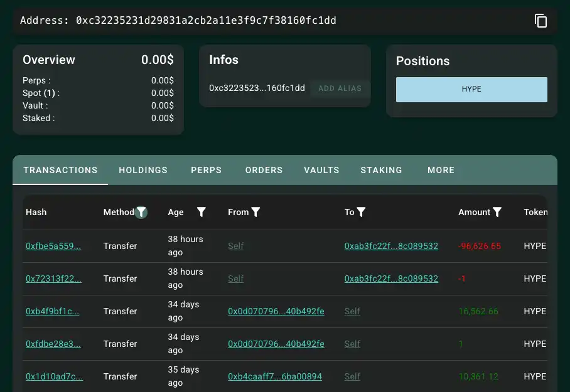The image size is (570, 392).
Task: Open transaction hash 0xfbe5a559
Action: point(53,246)
